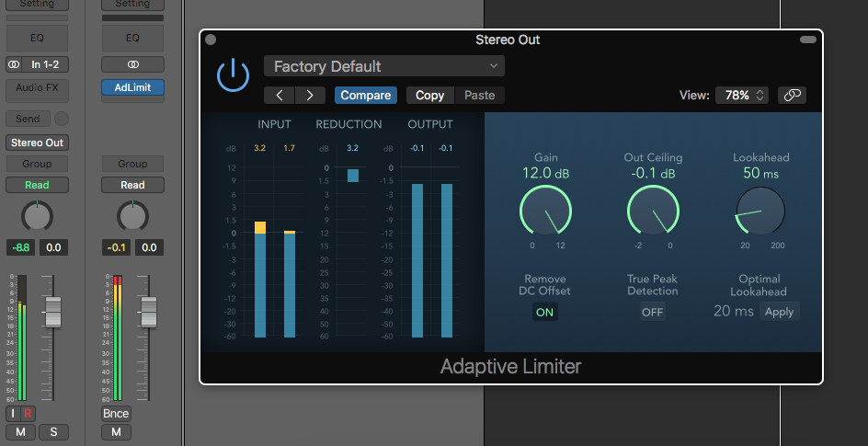Click the Out Ceiling knob
The height and width of the screenshot is (446, 868).
(x=653, y=211)
